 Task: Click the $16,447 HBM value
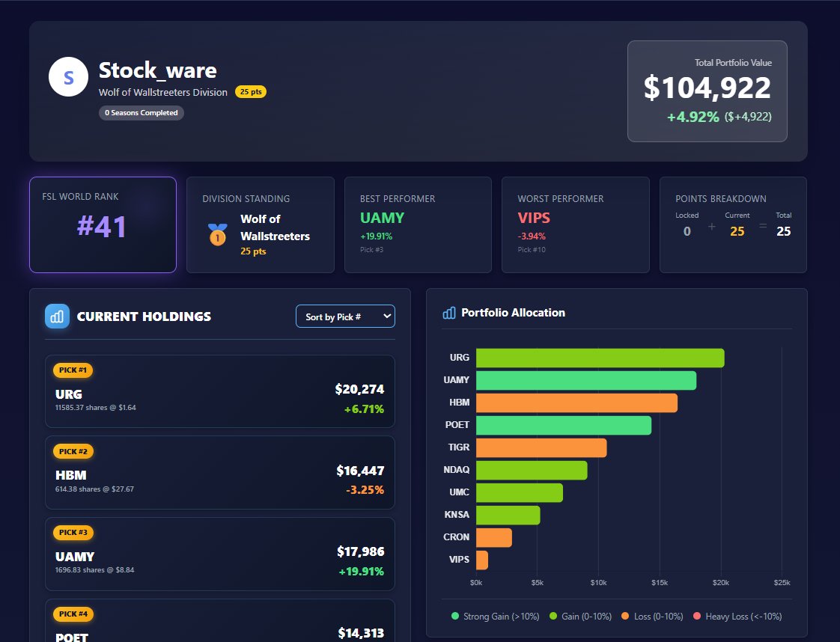[x=360, y=471]
